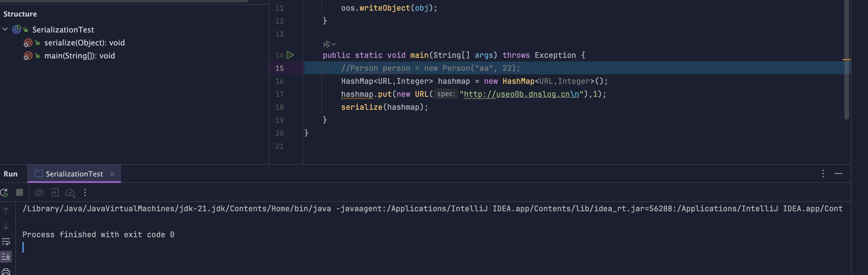Select serialize(Object): void method
Screen dimensions: 868x275
pos(84,43)
